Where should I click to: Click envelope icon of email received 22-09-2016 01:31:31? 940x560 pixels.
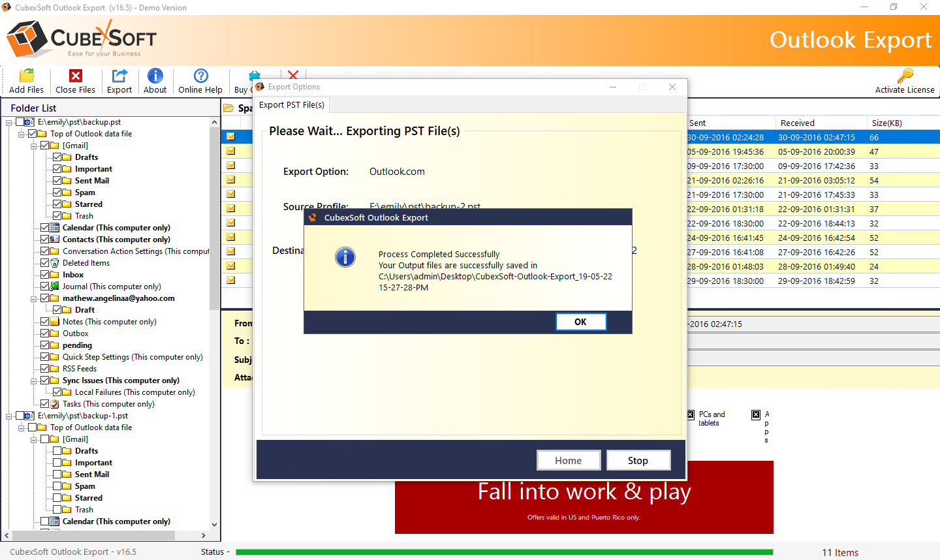pos(230,208)
